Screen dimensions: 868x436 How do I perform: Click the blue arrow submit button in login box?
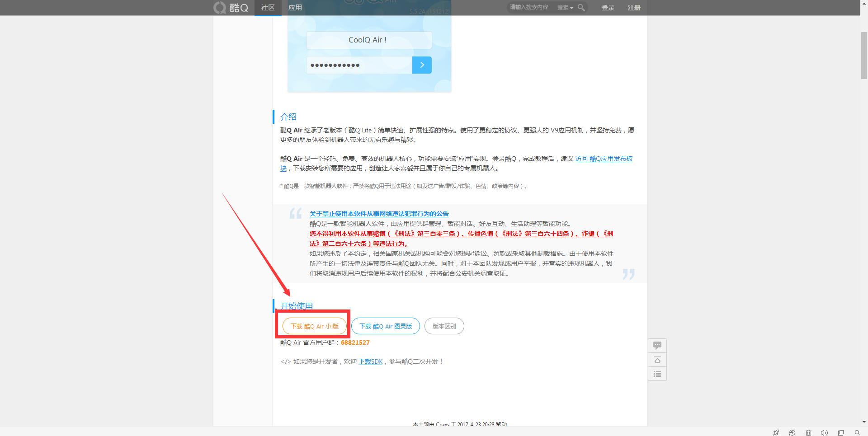[x=422, y=65]
